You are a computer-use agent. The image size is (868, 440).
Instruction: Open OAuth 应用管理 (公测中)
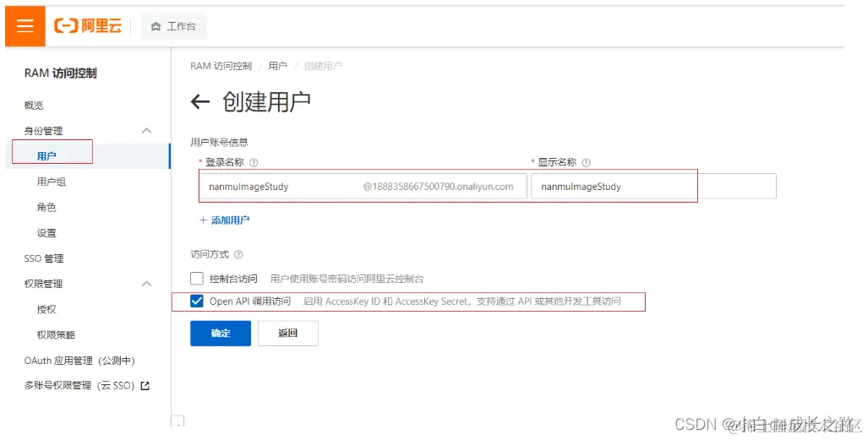click(79, 361)
